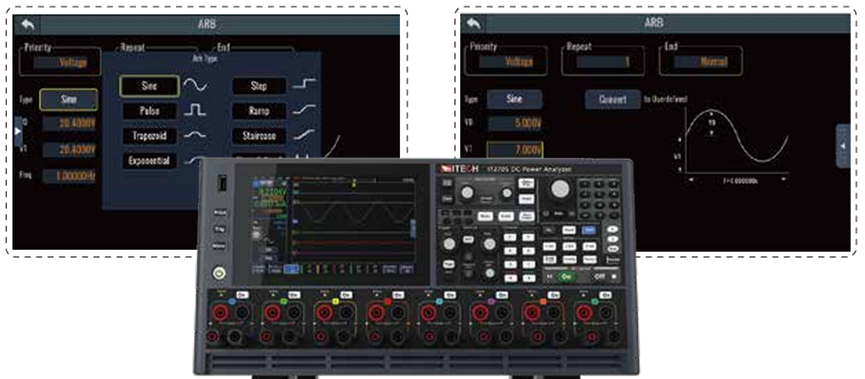The width and height of the screenshot is (865, 379).
Task: Click the large rotary knob on the analyzer
Action: coord(560,189)
